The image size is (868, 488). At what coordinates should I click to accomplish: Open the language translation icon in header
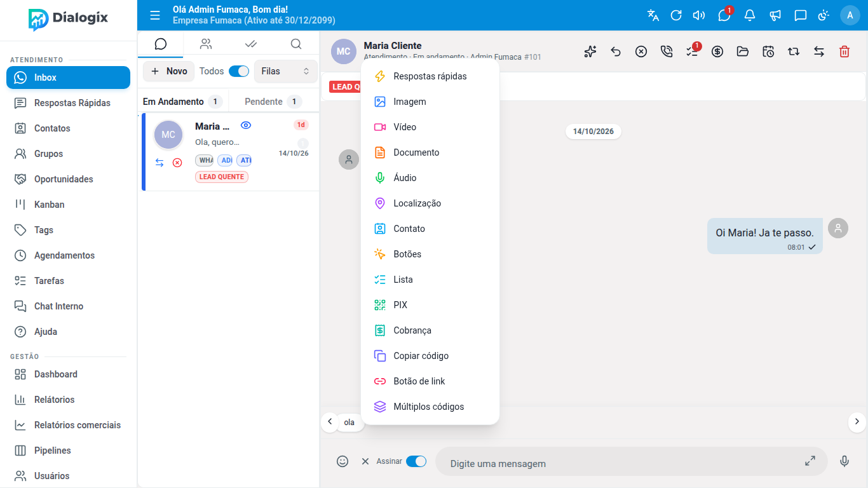point(653,15)
